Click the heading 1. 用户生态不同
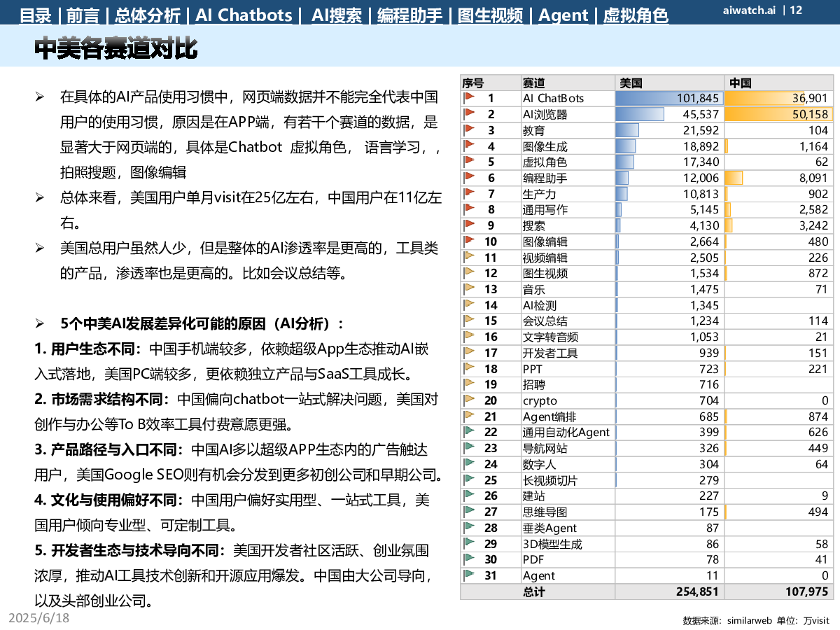The image size is (840, 630). [x=88, y=349]
